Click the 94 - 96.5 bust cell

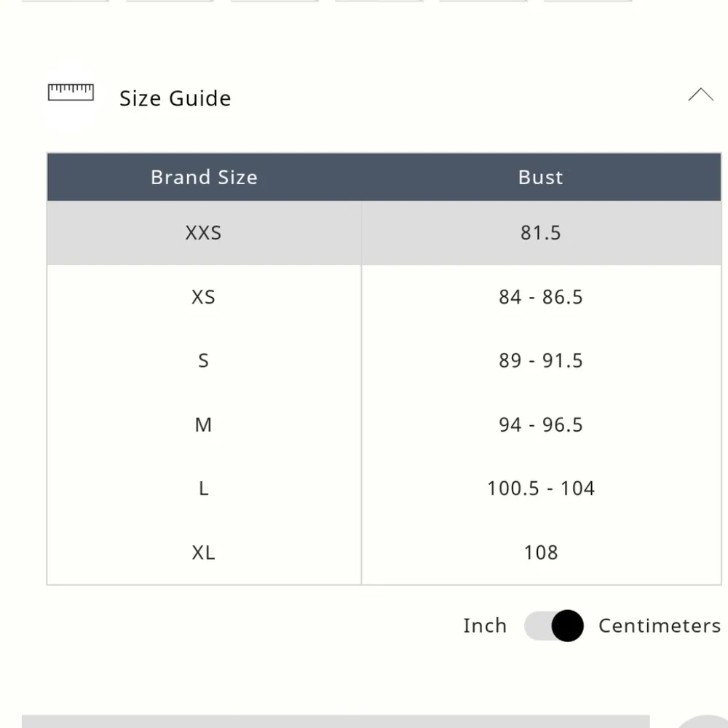pyautogui.click(x=541, y=425)
